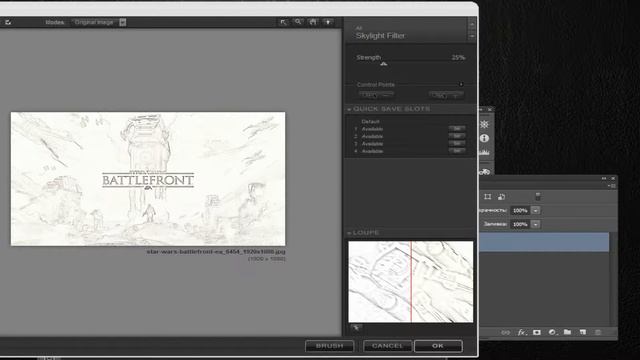Click Set button for slot 4

(457, 151)
